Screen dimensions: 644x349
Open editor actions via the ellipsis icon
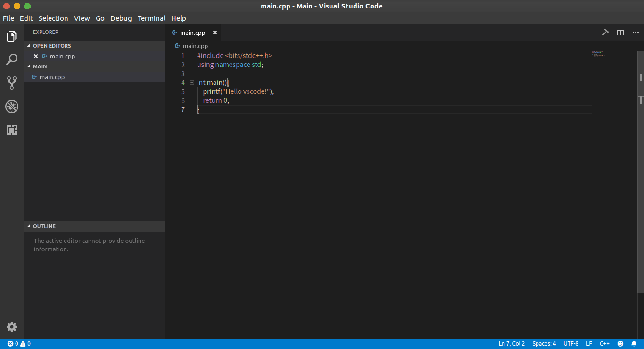click(635, 32)
